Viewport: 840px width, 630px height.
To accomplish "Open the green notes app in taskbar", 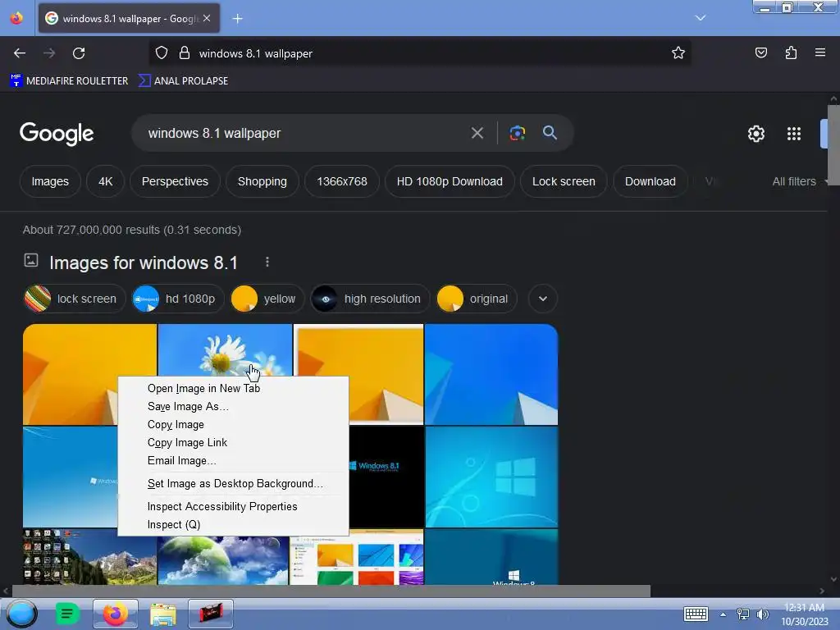I will click(67, 614).
